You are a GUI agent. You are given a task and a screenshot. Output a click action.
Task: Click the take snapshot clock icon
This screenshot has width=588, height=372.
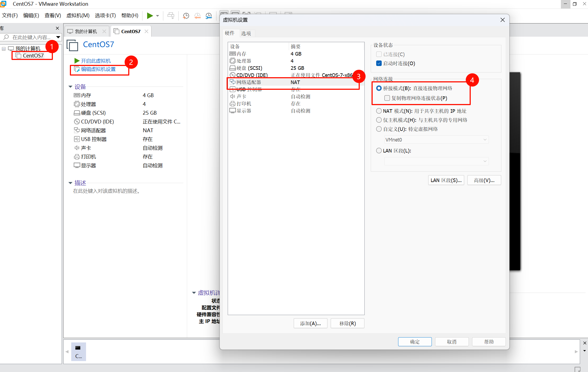click(x=186, y=16)
